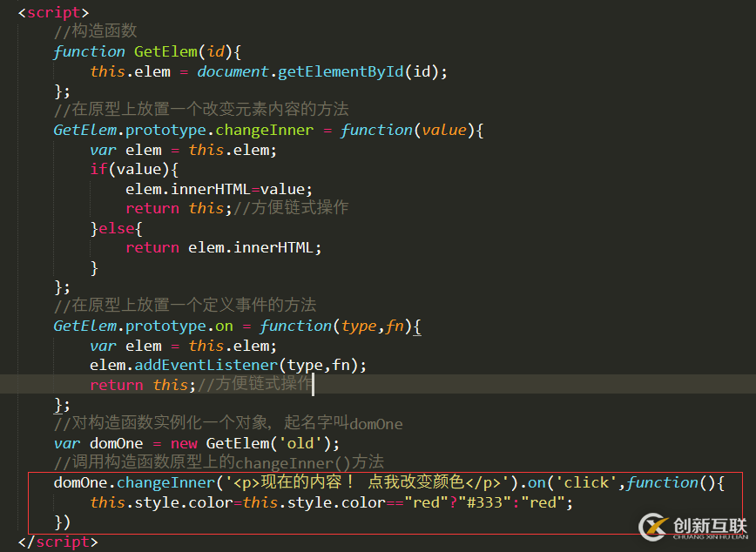756x552 pixels.
Task: Click the new keyword before GetElem('old')
Action: coord(184,443)
